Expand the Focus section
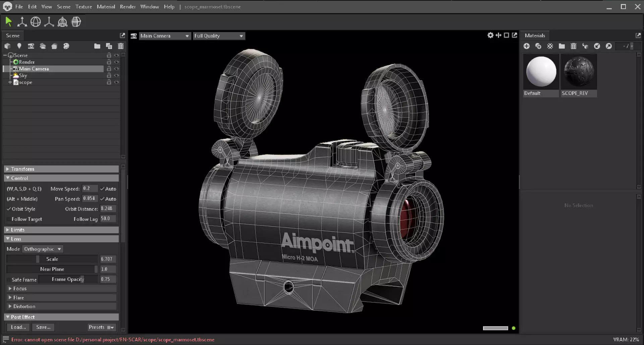Screen dimensions: 644x345 click(61, 289)
